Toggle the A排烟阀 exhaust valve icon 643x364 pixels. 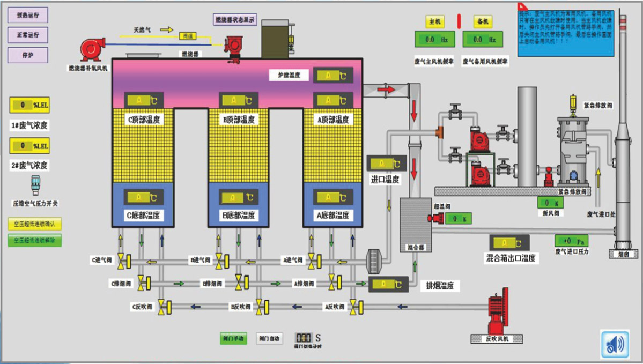[x=335, y=283]
